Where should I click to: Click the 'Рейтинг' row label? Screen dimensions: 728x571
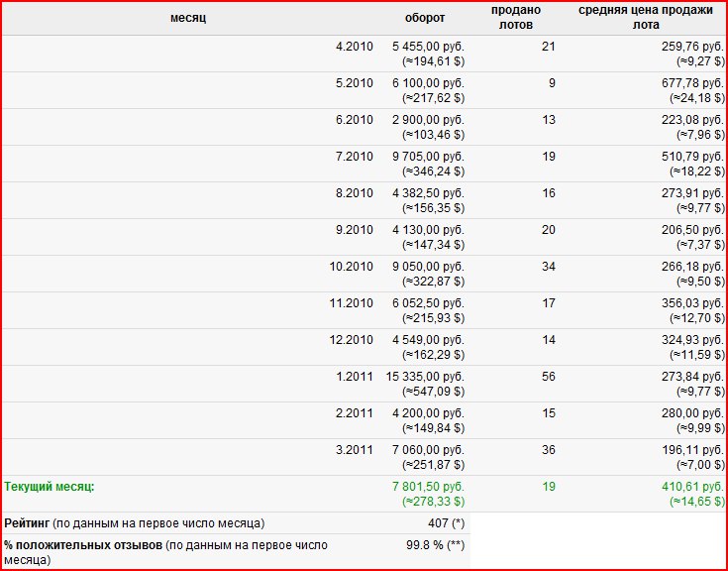click(x=27, y=523)
